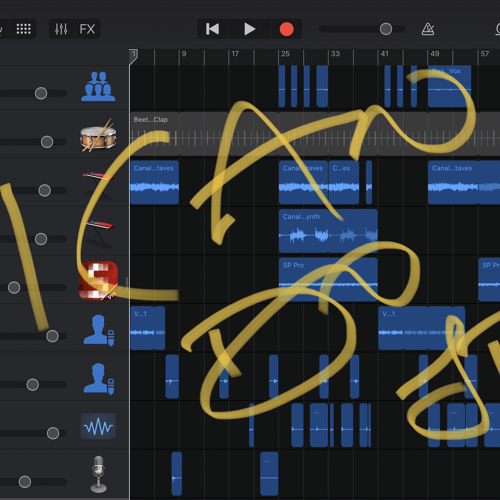Screen dimensions: 500x500
Task: Click volume knob of the Canal...taves keyboard track
Action: pyautogui.click(x=45, y=190)
